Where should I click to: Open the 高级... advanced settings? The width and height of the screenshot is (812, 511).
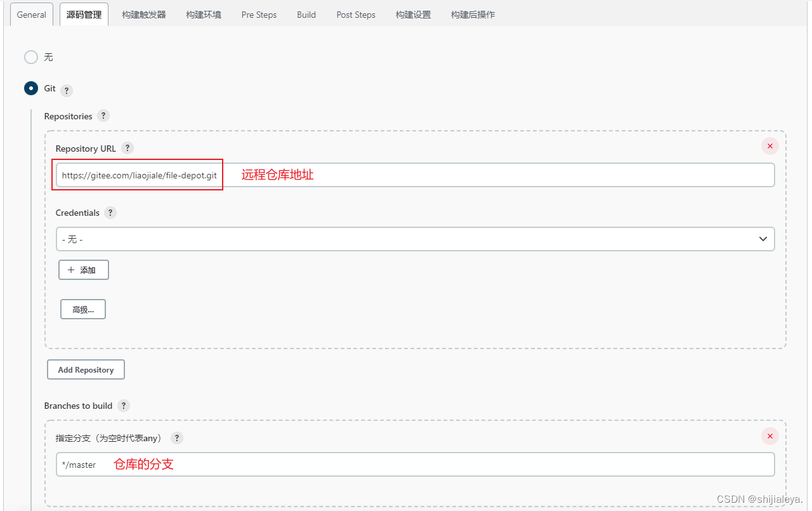(83, 309)
